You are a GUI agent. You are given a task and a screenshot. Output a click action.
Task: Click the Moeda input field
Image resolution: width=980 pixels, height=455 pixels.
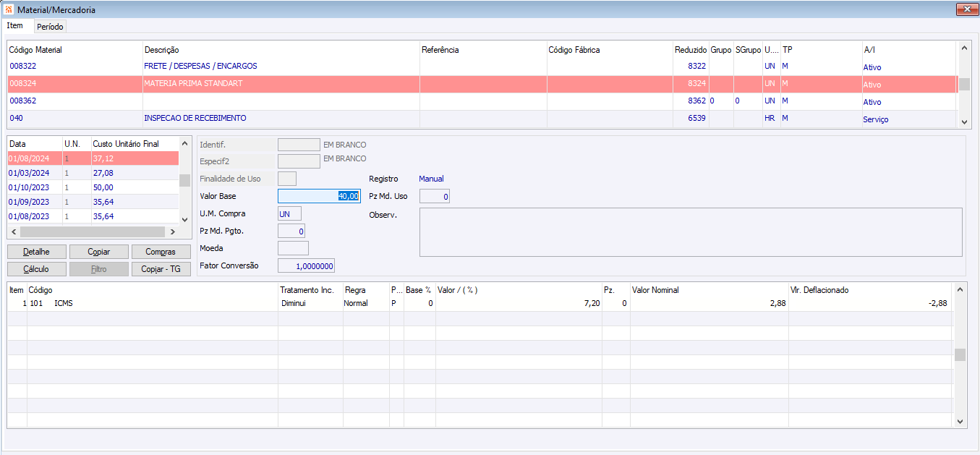pyautogui.click(x=293, y=248)
